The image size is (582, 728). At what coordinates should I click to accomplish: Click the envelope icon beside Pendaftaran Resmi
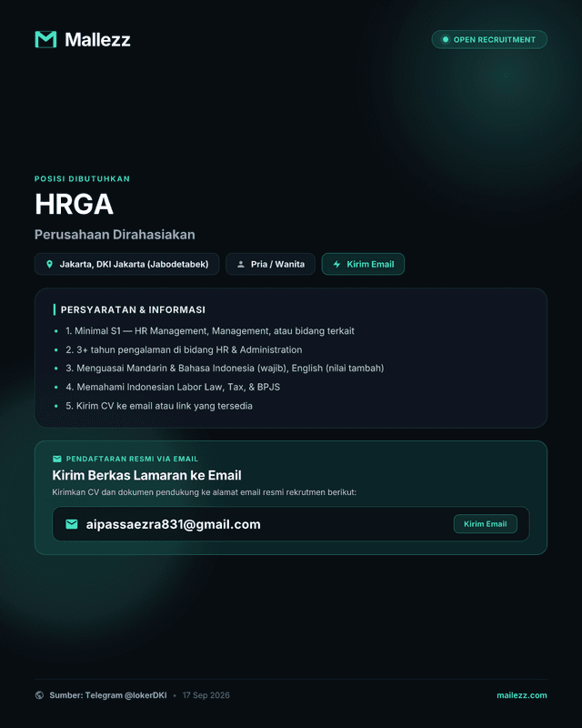[x=57, y=459]
